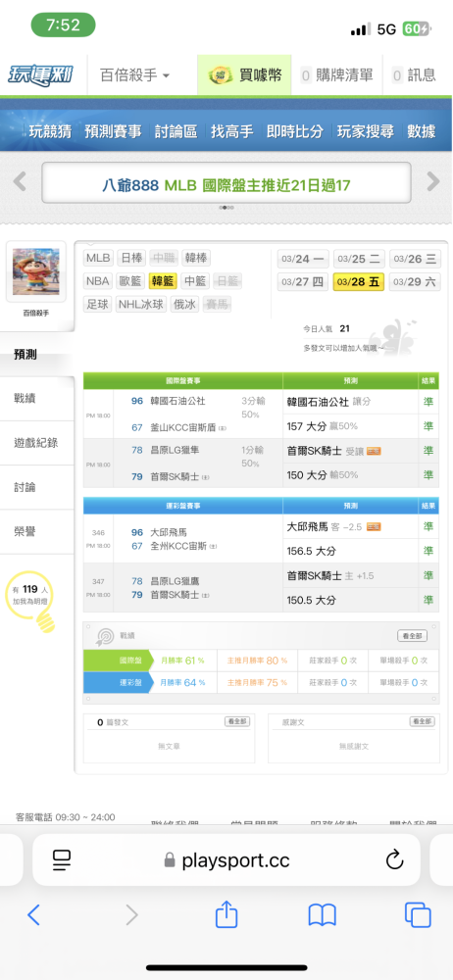Go back in Safari
Image resolution: width=453 pixels, height=980 pixels.
click(x=33, y=915)
